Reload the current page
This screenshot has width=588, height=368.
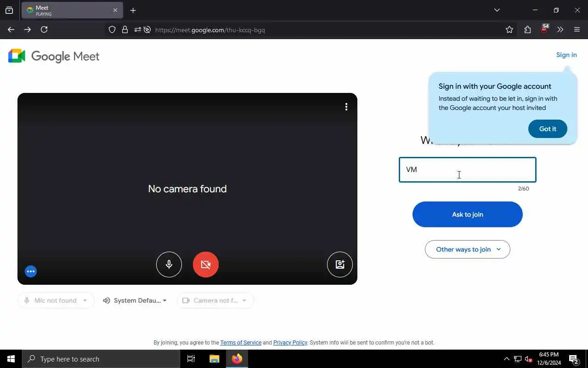[x=44, y=29]
